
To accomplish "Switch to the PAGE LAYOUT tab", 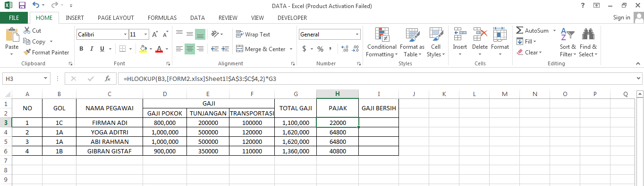I will 116,18.
